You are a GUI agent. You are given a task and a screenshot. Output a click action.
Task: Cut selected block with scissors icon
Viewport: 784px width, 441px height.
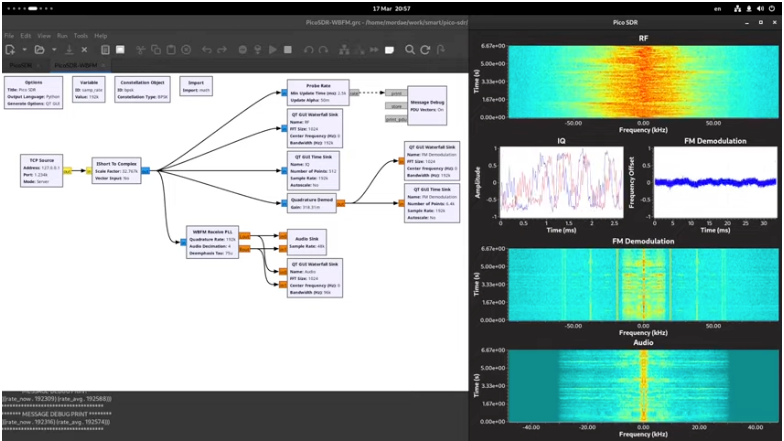coord(140,50)
